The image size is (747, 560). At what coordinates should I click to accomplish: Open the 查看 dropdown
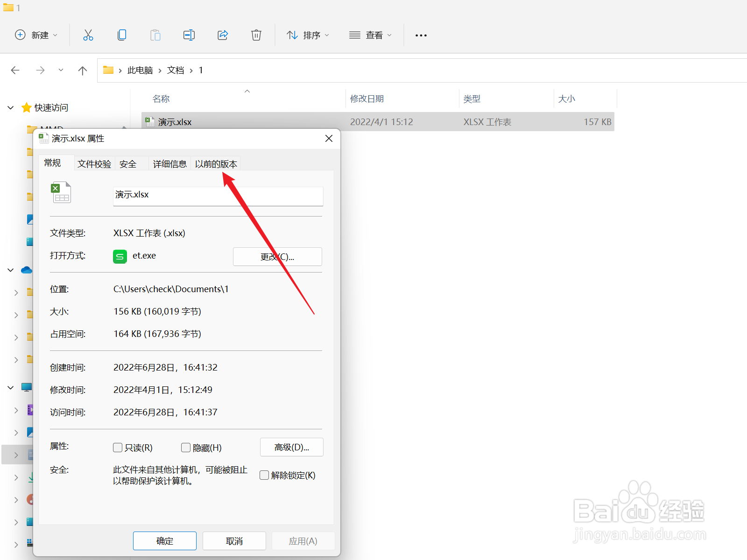coord(370,35)
